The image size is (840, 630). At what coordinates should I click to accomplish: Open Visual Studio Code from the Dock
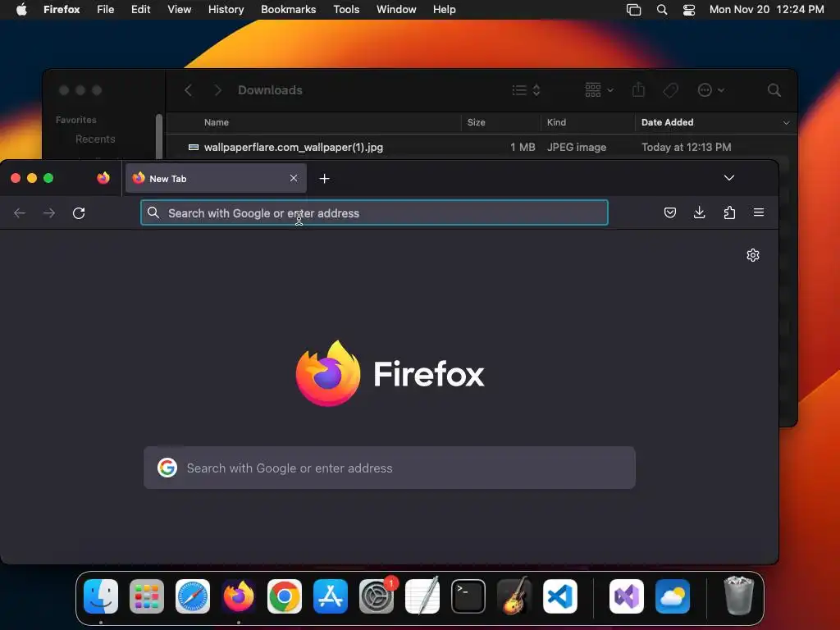pos(559,596)
